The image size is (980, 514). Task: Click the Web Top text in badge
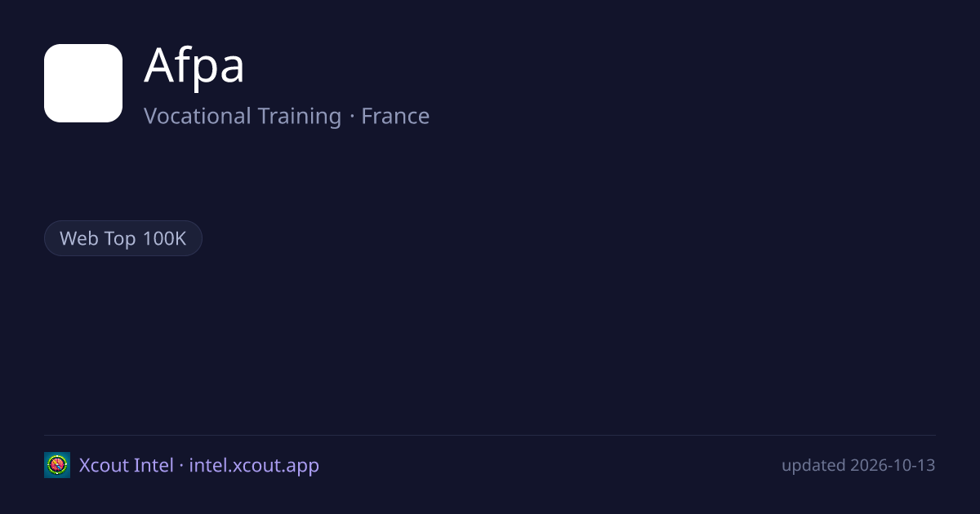pos(98,238)
